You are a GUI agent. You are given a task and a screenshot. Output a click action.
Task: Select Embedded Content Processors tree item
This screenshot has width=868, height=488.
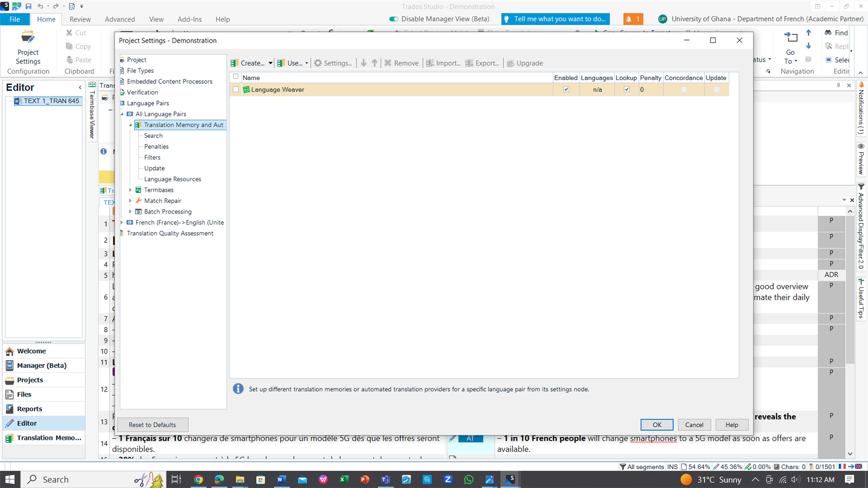[170, 81]
